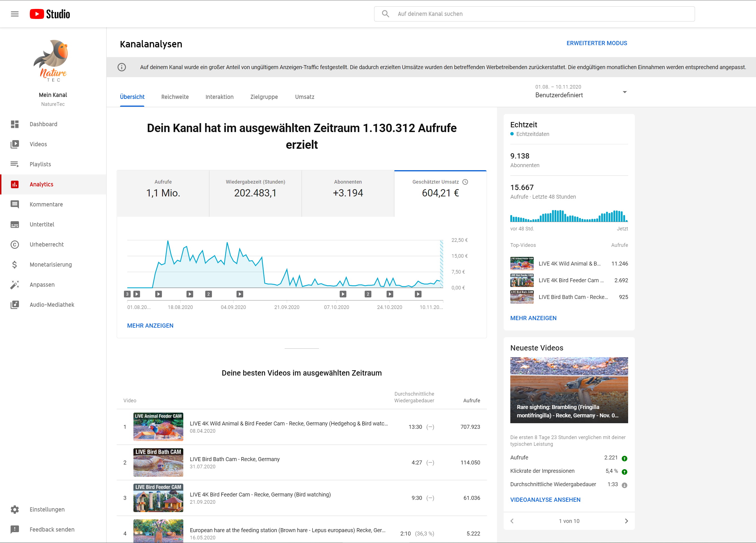Image resolution: width=756 pixels, height=543 pixels.
Task: Open Einstellungen gear settings
Action: coord(15,510)
